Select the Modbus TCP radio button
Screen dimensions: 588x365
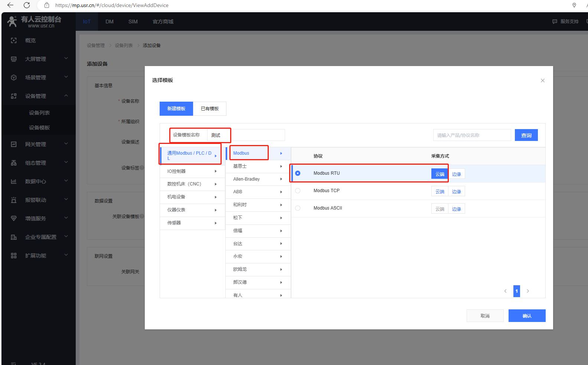point(298,191)
